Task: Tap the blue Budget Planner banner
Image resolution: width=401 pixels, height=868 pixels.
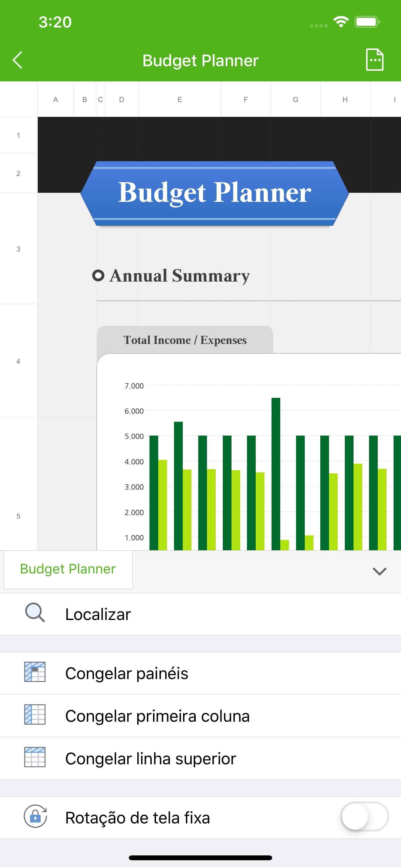Action: [215, 193]
